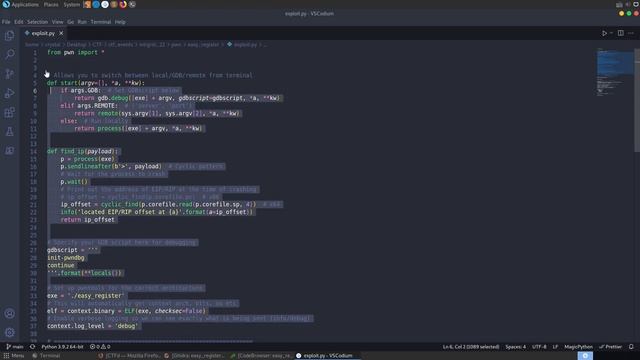Click the Prettier status item
Screen dimensions: 640x360
[x=610, y=347]
